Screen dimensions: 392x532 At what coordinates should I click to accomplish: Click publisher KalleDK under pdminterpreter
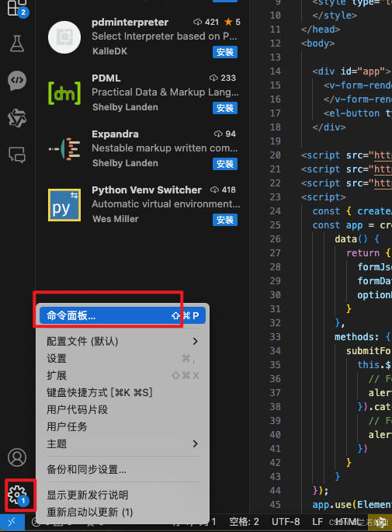(x=110, y=51)
